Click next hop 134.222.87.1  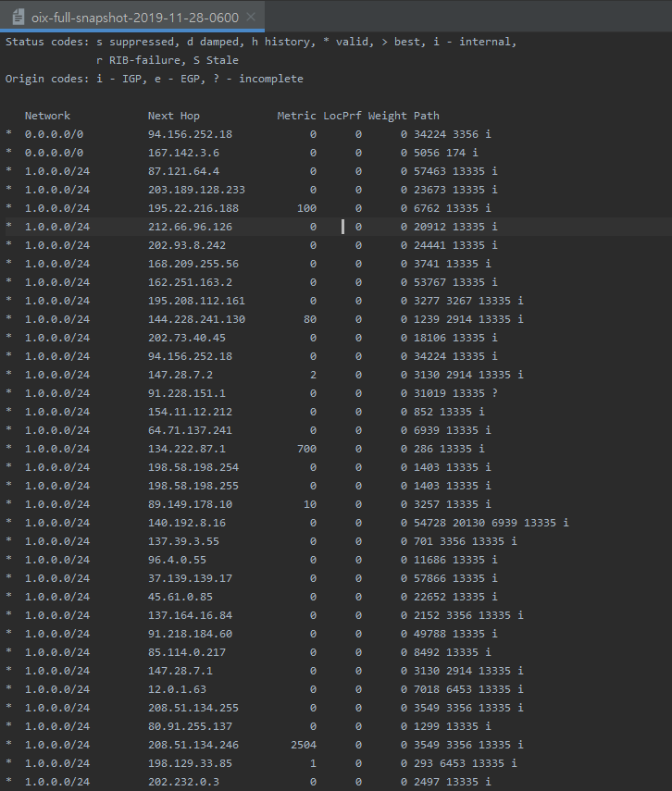point(187,449)
